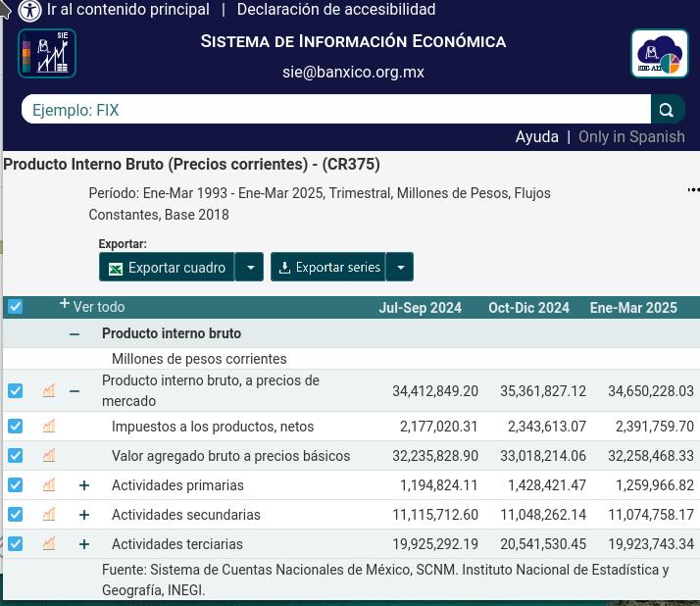The height and width of the screenshot is (606, 700).
Task: Open chart for Impuestos a los productos
Action: coord(49,427)
